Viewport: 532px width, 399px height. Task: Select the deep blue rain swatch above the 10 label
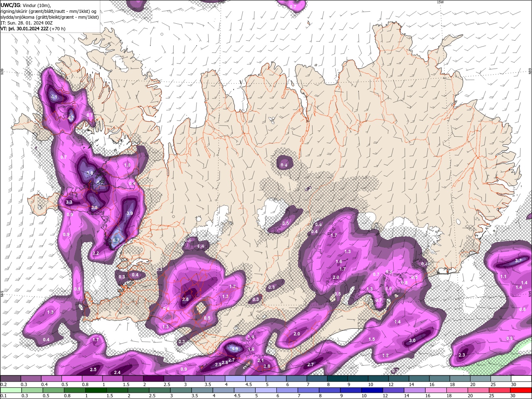pos(372,390)
